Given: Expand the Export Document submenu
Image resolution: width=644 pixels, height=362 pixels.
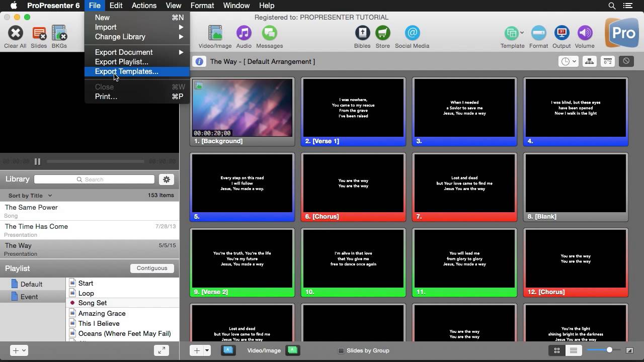Looking at the screenshot, I should click(137, 52).
